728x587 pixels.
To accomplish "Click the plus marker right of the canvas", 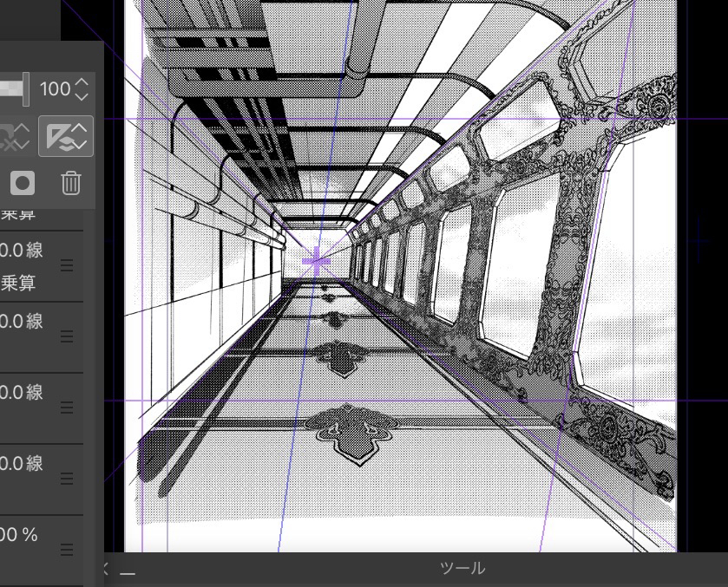I will click(x=699, y=240).
